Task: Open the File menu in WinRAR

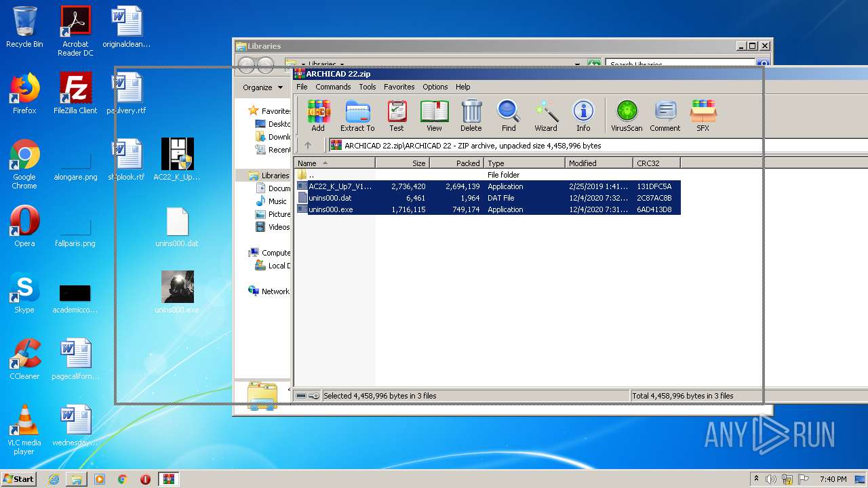Action: tap(302, 87)
